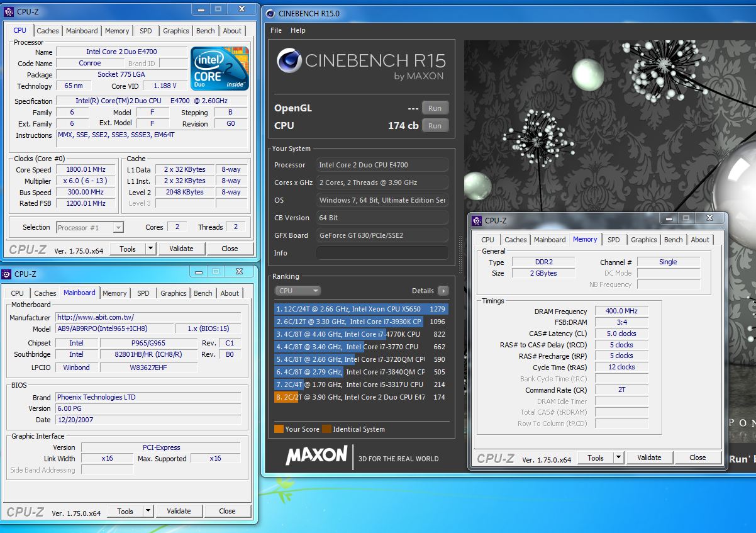
Task: Switch to Caches tab in top CPU-Z window
Action: (47, 31)
